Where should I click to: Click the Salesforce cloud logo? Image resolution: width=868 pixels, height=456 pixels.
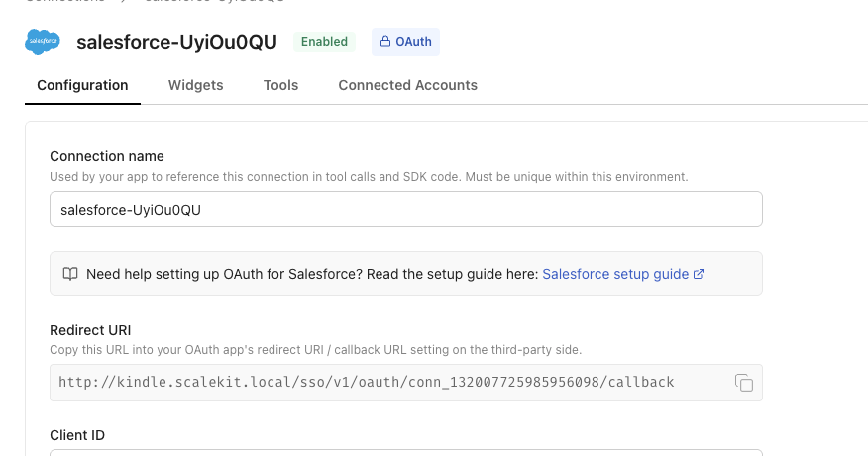point(43,42)
